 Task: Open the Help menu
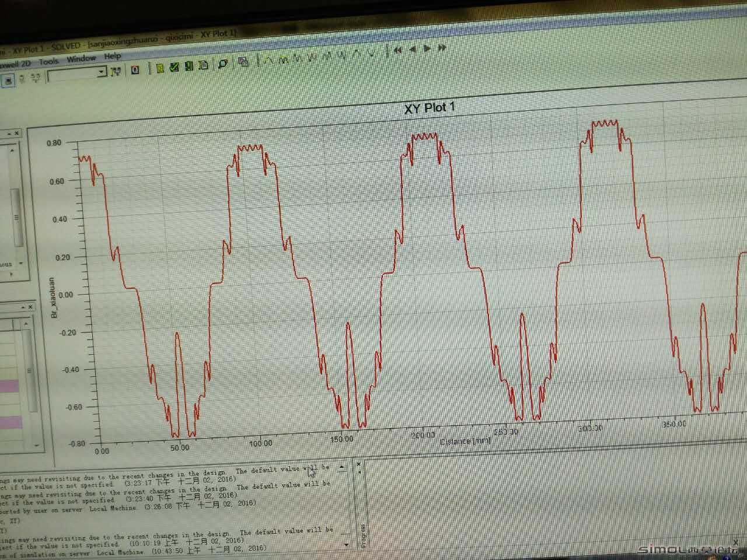click(113, 57)
